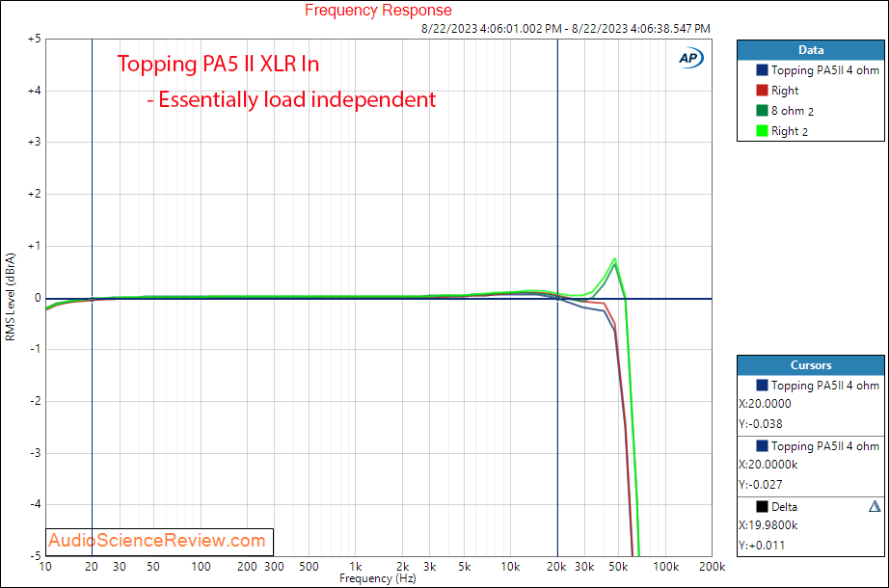Click the black Delta swatch in Cursors
The image size is (889, 588).
point(762,506)
